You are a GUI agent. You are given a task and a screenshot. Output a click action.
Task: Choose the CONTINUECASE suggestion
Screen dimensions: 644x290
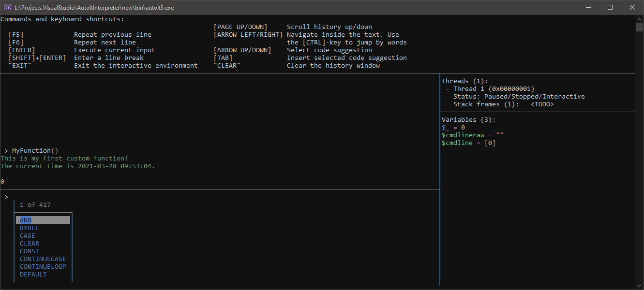click(x=43, y=259)
